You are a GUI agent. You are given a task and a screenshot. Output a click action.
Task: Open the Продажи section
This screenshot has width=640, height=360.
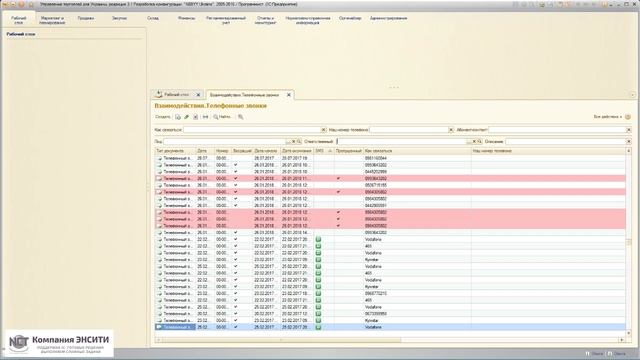click(86, 18)
